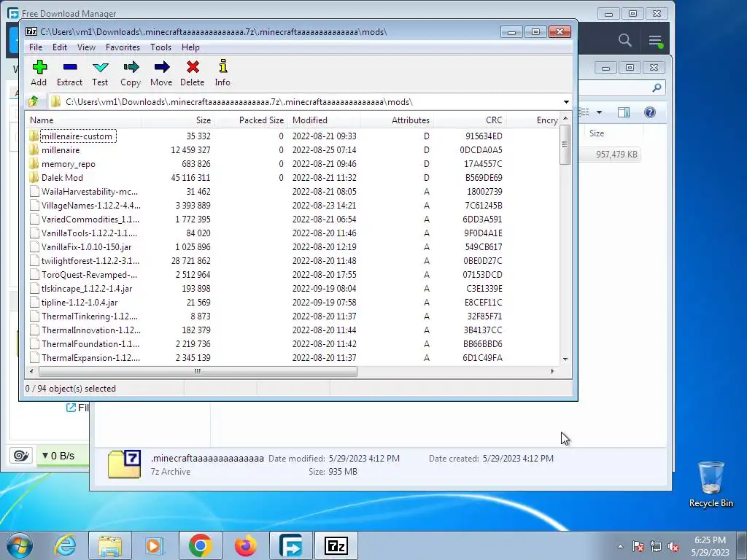Screen dimensions: 747x560
Task: Open the View menu
Action: coord(86,47)
